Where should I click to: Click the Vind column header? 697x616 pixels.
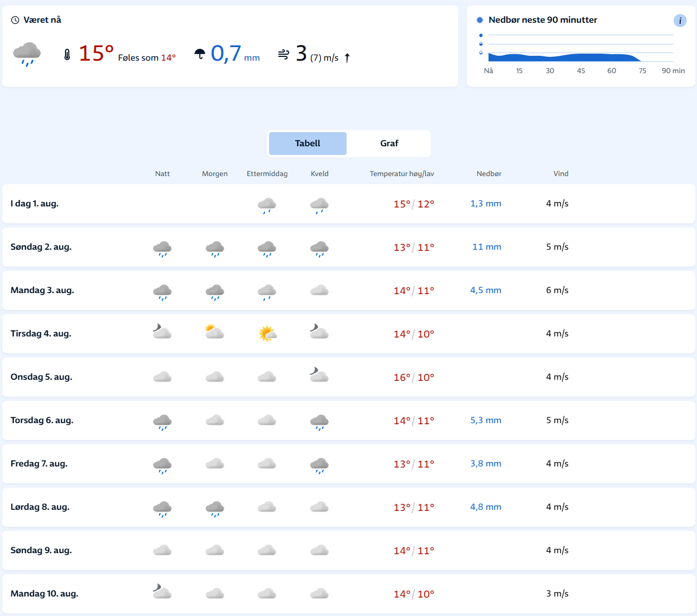pyautogui.click(x=561, y=174)
